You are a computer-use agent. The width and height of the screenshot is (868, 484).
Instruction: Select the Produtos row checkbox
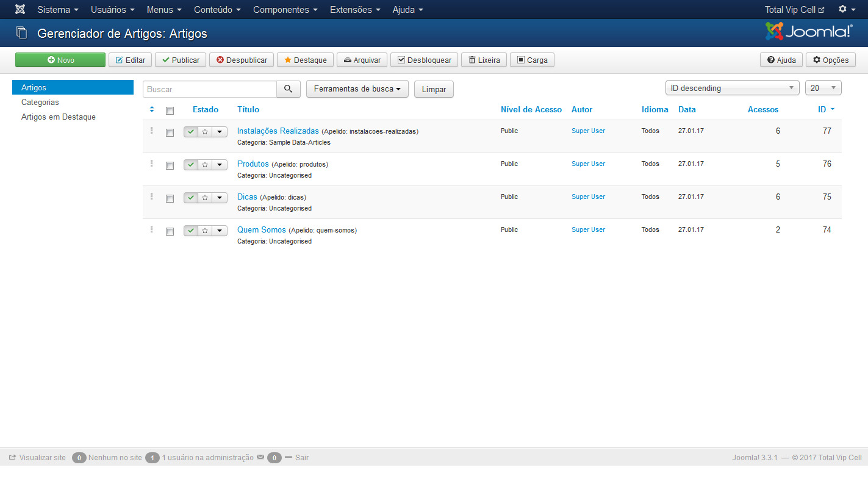(170, 165)
